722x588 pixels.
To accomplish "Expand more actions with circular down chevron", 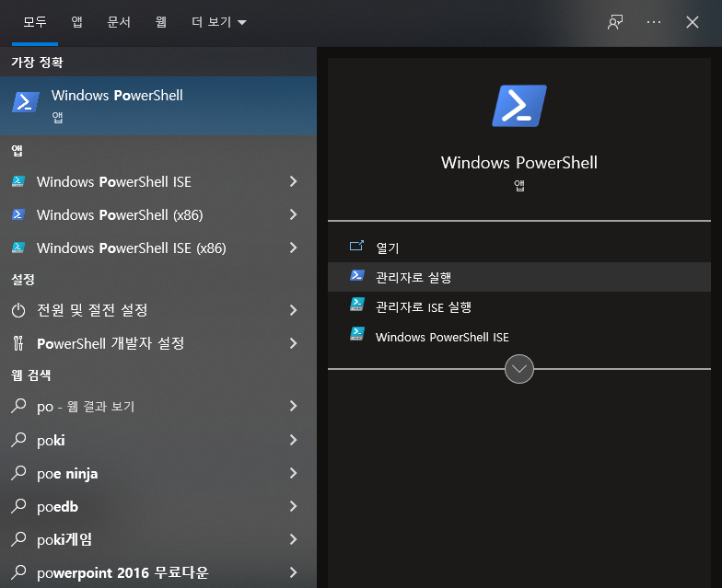I will (519, 369).
